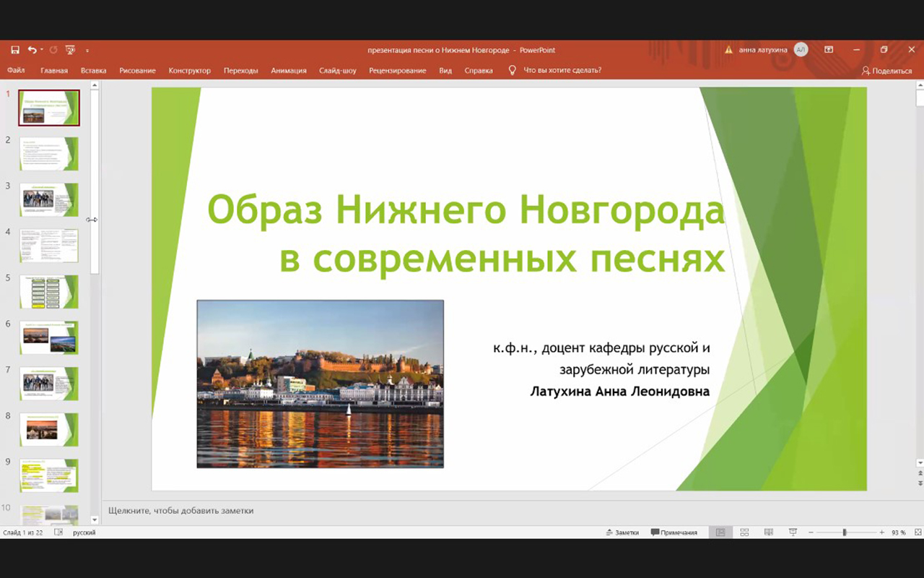
Task: Open the Файл menu
Action: click(16, 71)
